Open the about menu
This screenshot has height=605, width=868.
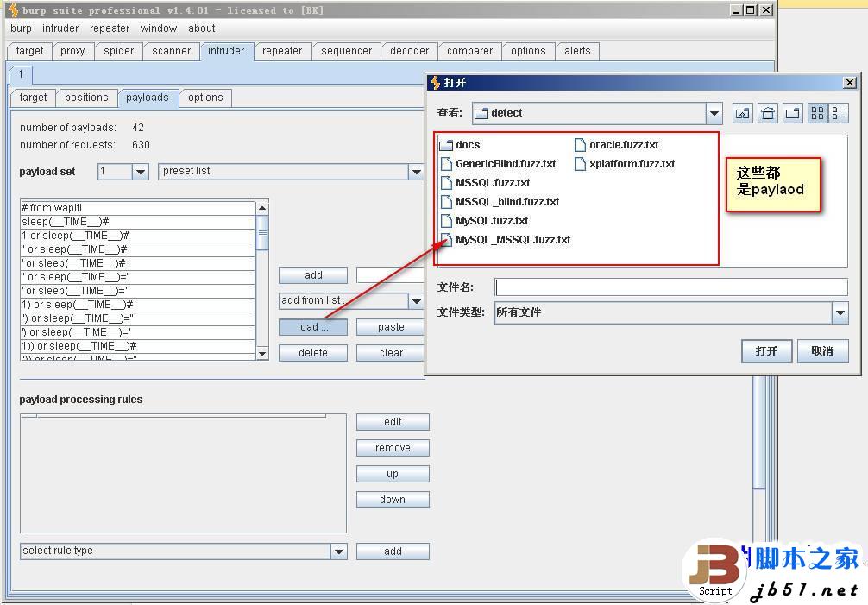(202, 28)
